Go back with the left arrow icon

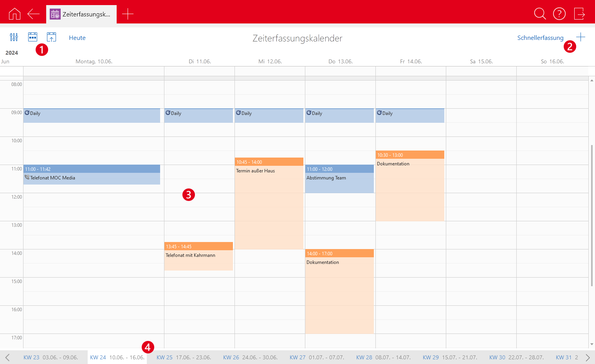[33, 14]
